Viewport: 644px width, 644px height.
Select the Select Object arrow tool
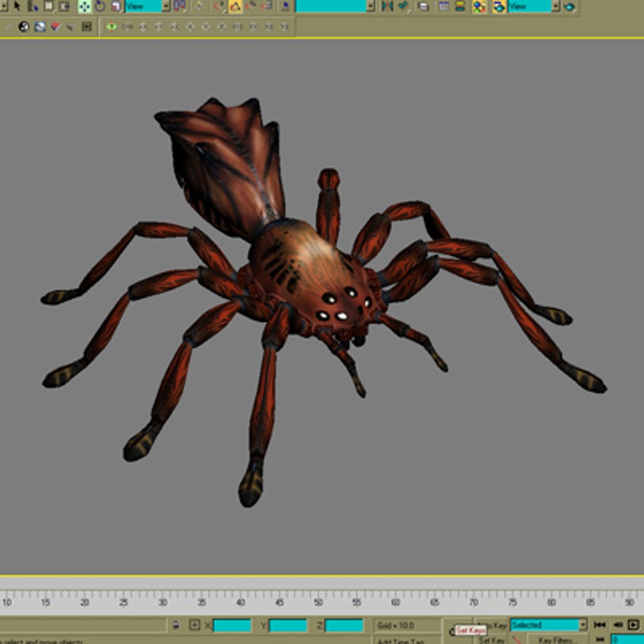17,6
